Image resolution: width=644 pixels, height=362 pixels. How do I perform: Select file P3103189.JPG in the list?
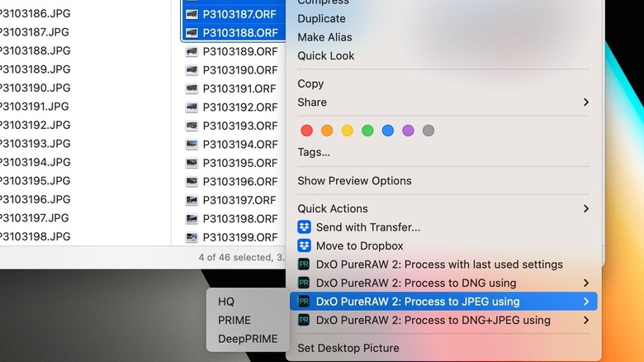tap(35, 69)
